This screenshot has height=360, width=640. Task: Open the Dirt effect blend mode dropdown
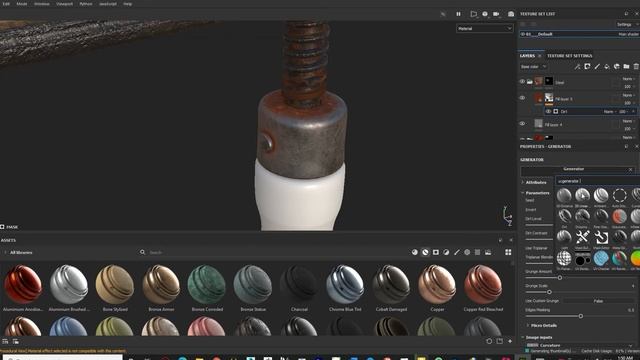pyautogui.click(x=609, y=111)
